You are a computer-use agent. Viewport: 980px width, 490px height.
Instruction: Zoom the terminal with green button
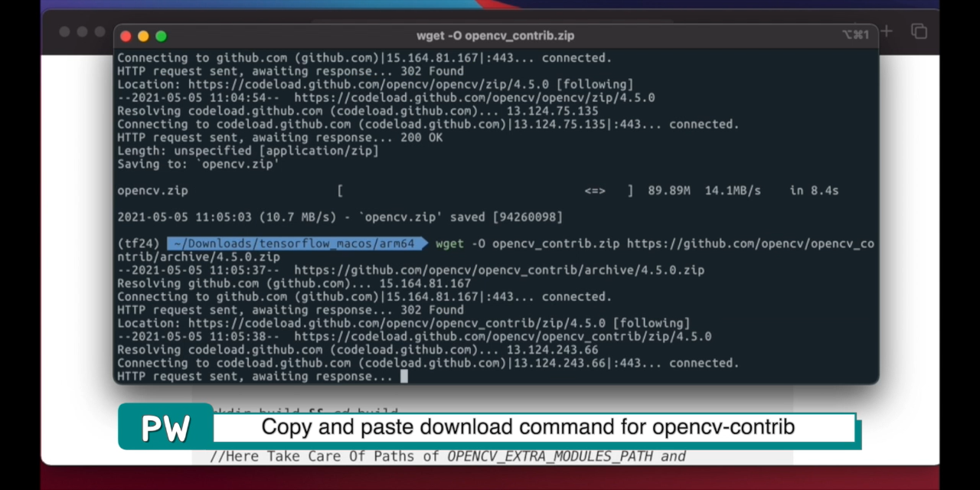161,36
